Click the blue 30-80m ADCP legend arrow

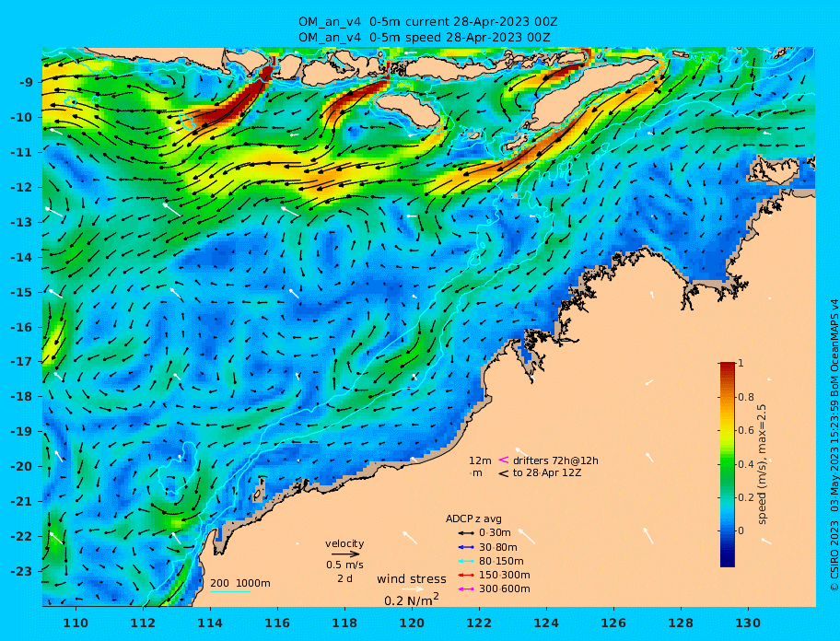(x=466, y=547)
